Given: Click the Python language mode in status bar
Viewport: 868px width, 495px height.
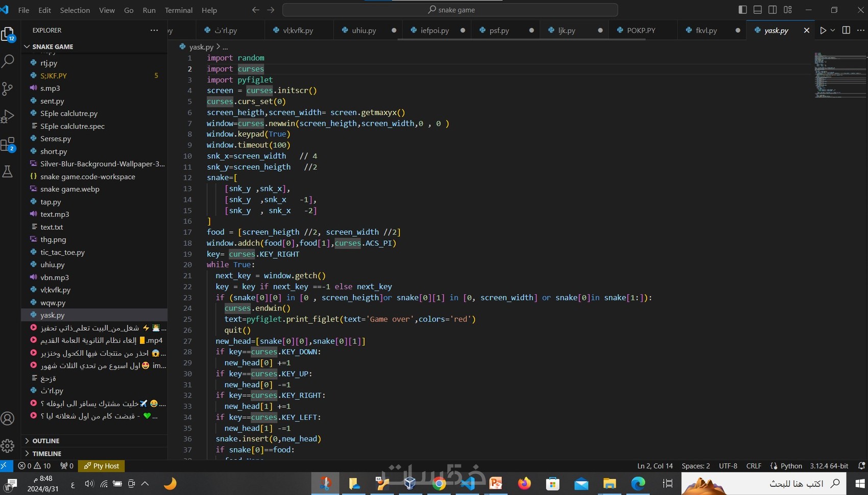Looking at the screenshot, I should pos(791,466).
